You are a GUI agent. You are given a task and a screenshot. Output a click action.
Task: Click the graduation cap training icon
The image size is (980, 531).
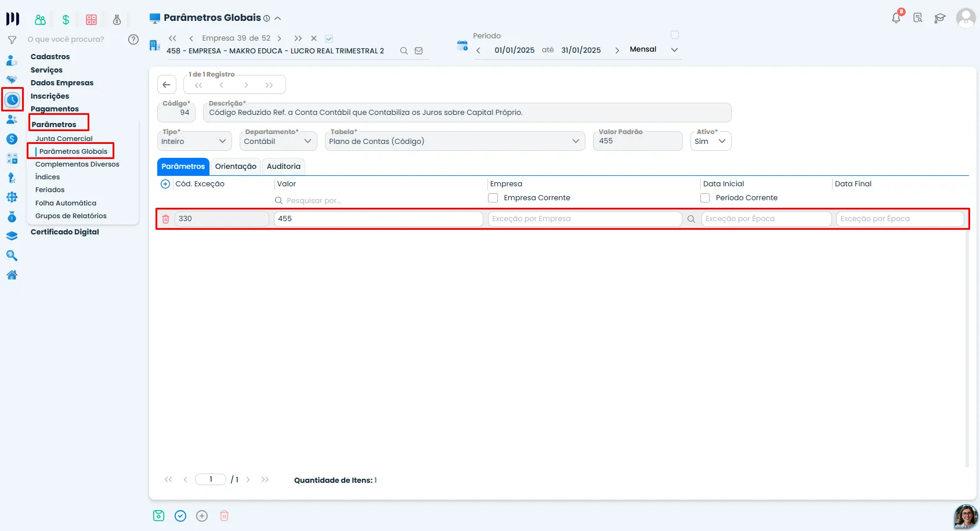(x=940, y=18)
